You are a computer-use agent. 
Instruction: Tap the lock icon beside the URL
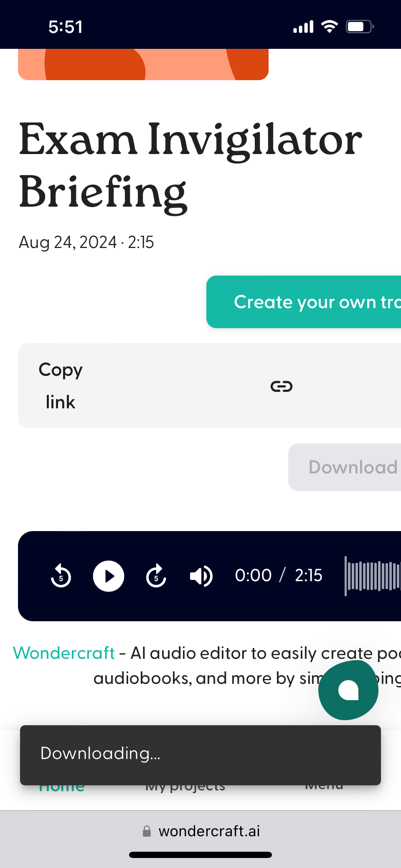[147, 831]
